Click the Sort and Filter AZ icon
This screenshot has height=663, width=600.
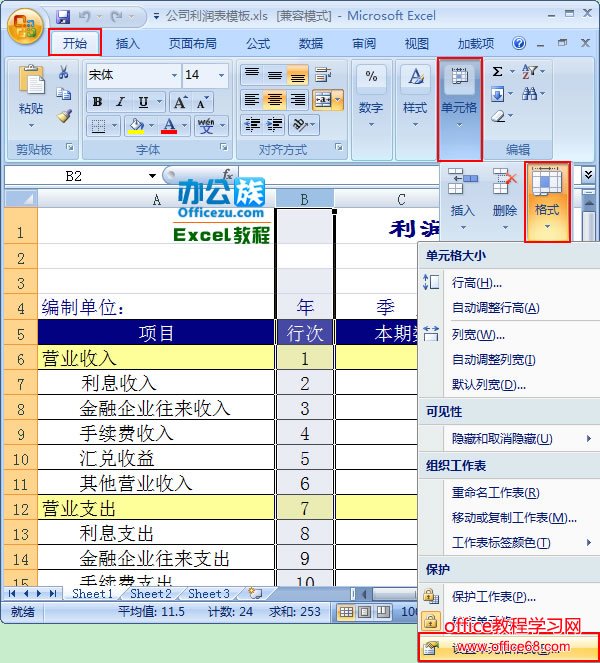529,72
